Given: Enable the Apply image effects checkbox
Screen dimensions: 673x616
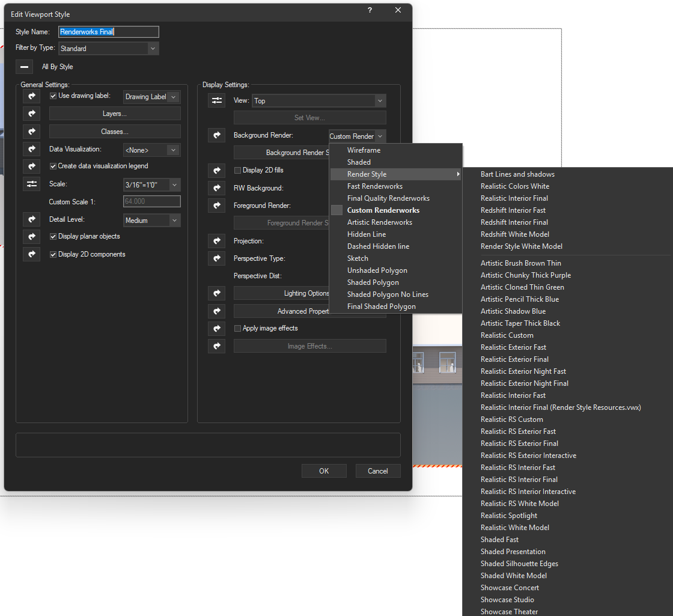Looking at the screenshot, I should pyautogui.click(x=237, y=329).
